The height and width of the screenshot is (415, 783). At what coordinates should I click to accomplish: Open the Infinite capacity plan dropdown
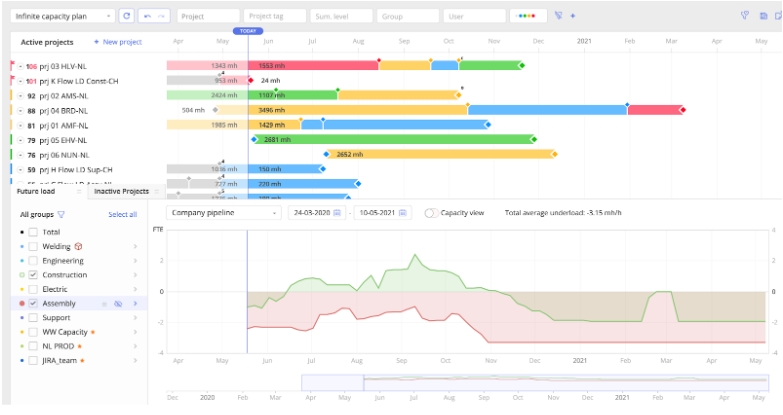tap(63, 16)
